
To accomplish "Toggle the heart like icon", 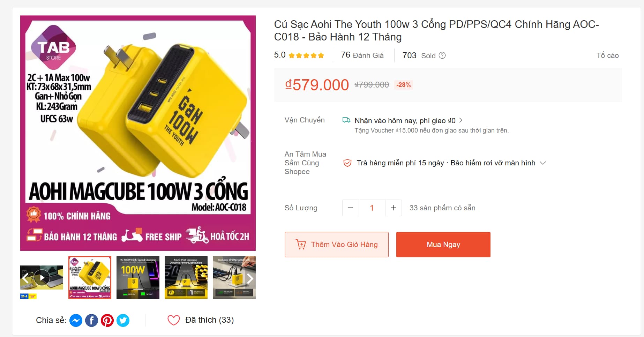I will click(x=173, y=320).
